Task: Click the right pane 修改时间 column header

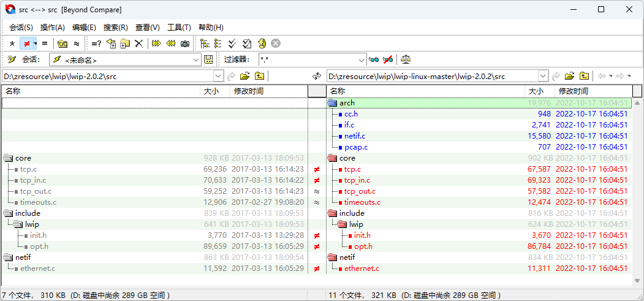Action: [x=594, y=91]
